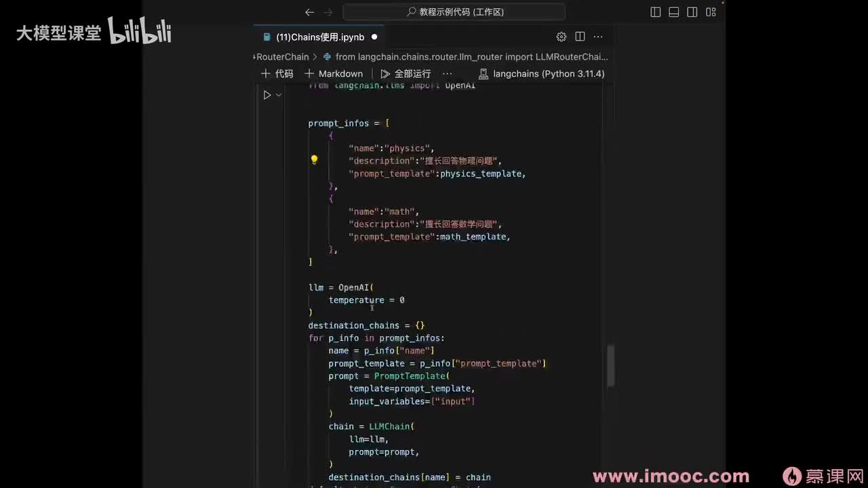Open the 教程示例代码 (工作区) search box
Screen dimensions: 868x488
pyautogui.click(x=454, y=12)
